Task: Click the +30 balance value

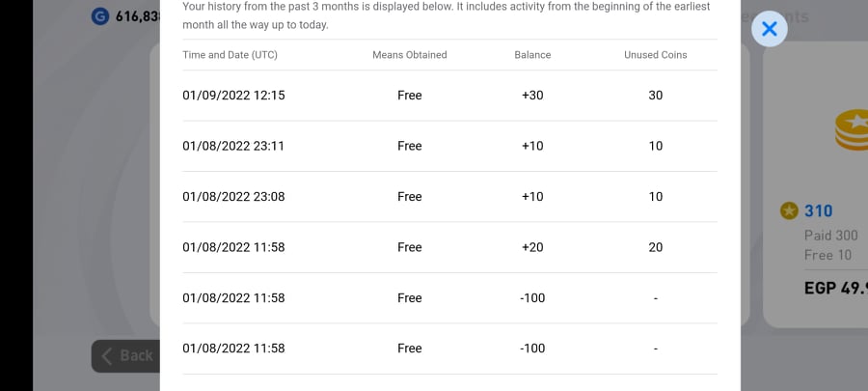Action: click(532, 96)
